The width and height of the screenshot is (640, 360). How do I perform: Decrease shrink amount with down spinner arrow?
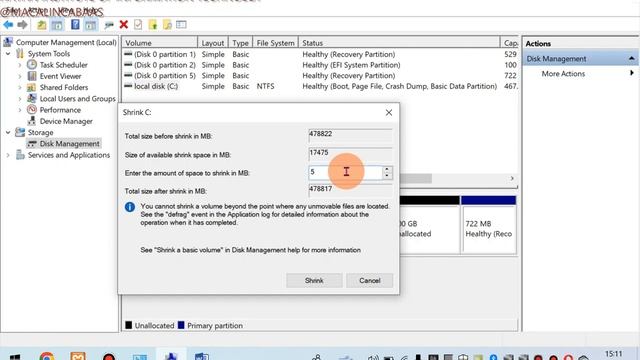387,176
